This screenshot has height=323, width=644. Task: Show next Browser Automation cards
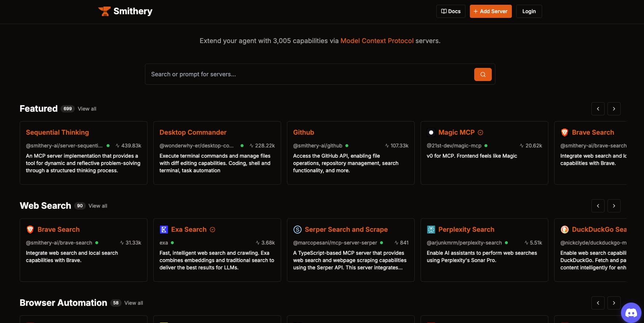coord(614,303)
